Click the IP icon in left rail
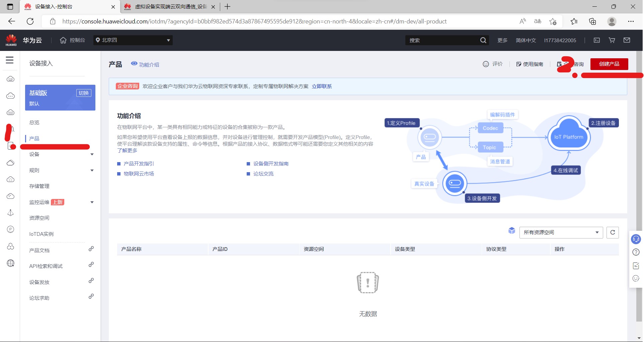The height and width of the screenshot is (342, 644). click(10, 229)
